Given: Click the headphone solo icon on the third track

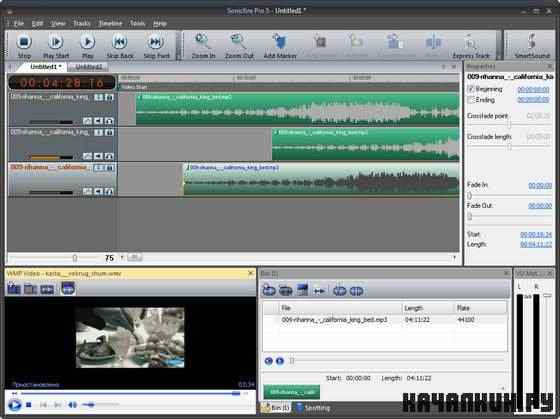Looking at the screenshot, I should pyautogui.click(x=109, y=192).
